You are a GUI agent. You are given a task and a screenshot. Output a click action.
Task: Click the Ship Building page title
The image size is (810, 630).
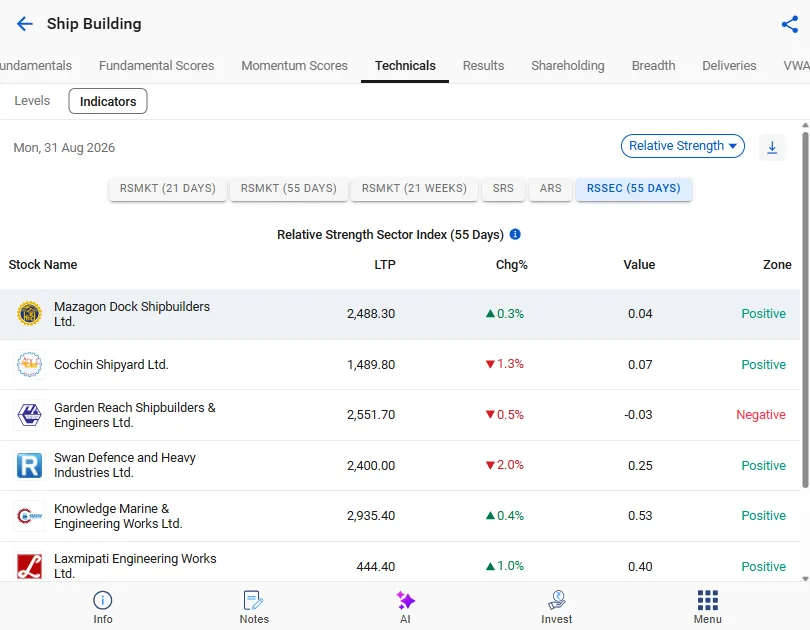pos(94,24)
